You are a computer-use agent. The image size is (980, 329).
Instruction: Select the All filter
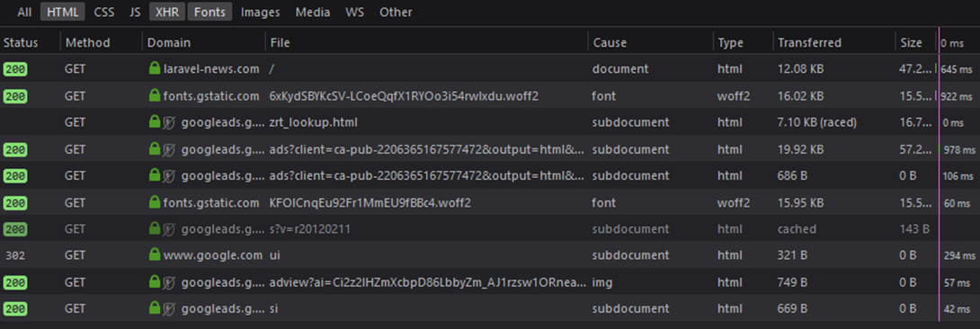click(x=24, y=12)
